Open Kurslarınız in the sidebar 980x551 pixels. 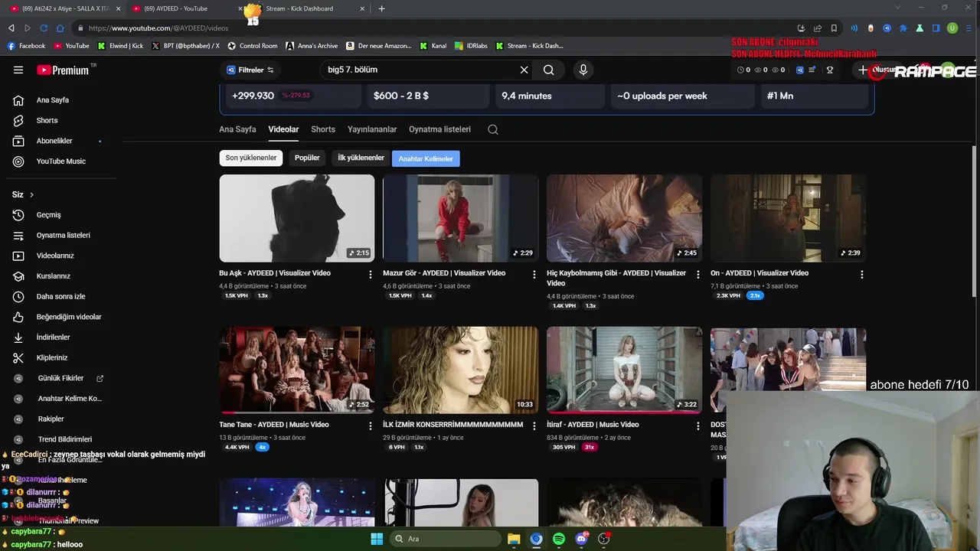click(53, 276)
